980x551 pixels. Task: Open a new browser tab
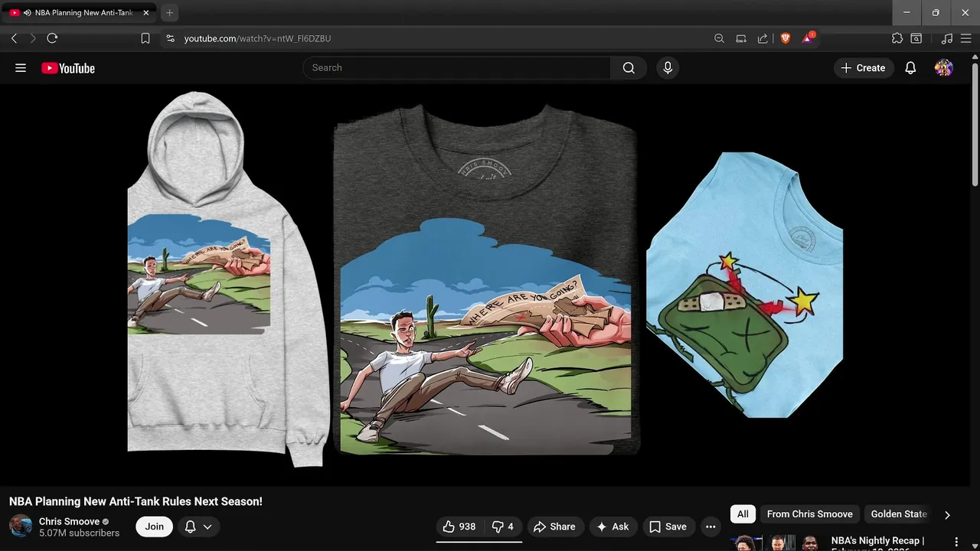tap(170, 13)
